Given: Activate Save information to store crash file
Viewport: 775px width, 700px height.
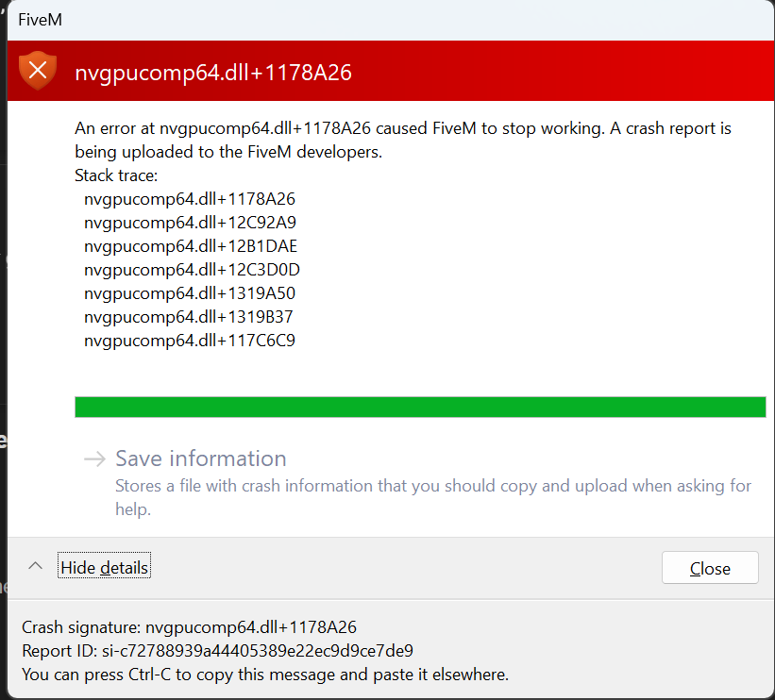Looking at the screenshot, I should 200,458.
